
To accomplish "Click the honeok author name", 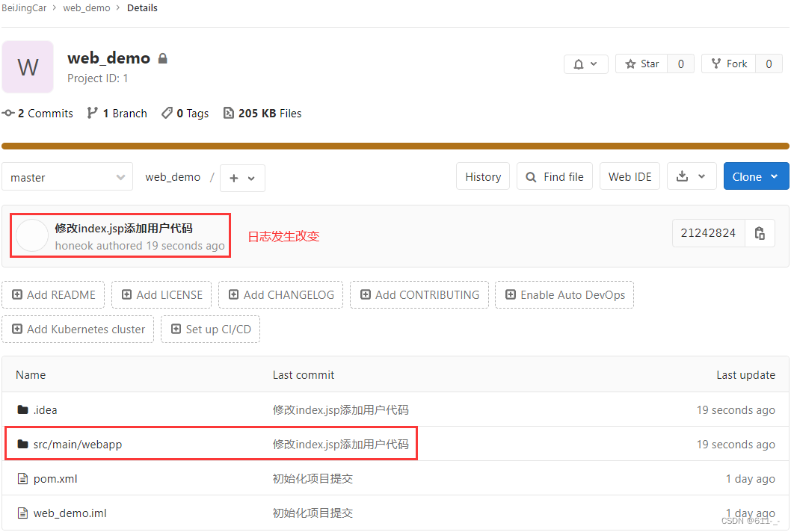I will click(x=74, y=246).
